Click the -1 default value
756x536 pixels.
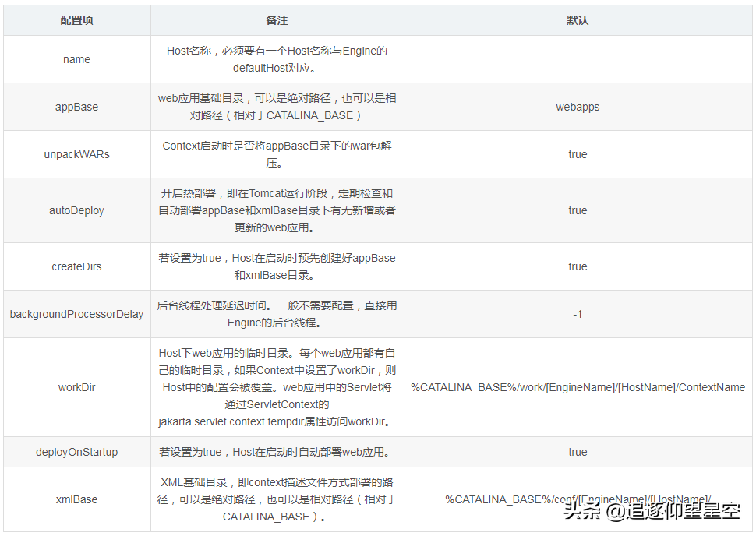point(578,314)
